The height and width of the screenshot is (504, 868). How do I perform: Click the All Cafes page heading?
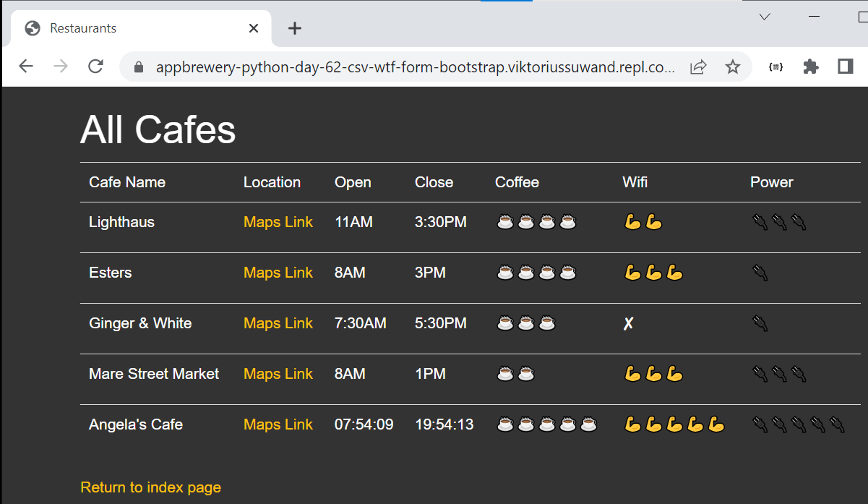(x=158, y=130)
